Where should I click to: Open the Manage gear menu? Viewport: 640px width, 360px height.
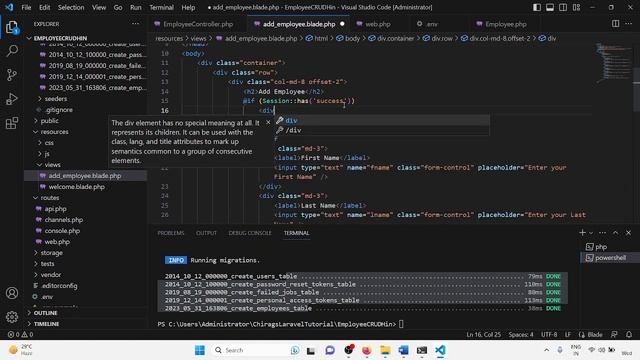(x=12, y=316)
